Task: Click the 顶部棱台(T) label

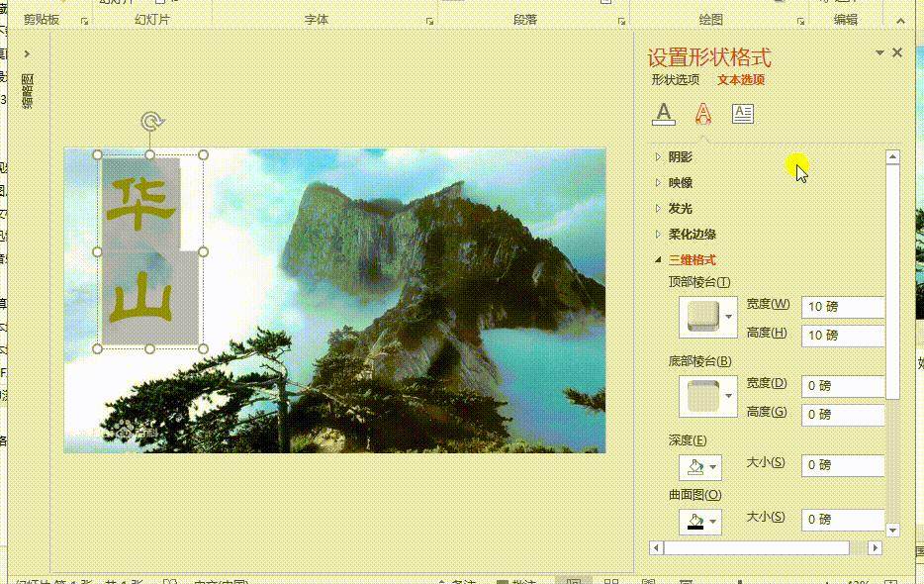Action: [x=699, y=282]
